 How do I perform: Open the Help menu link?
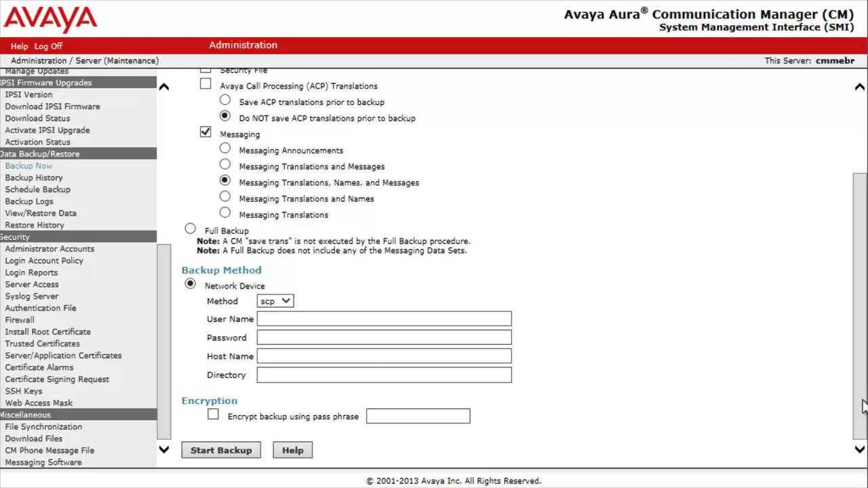coord(19,46)
